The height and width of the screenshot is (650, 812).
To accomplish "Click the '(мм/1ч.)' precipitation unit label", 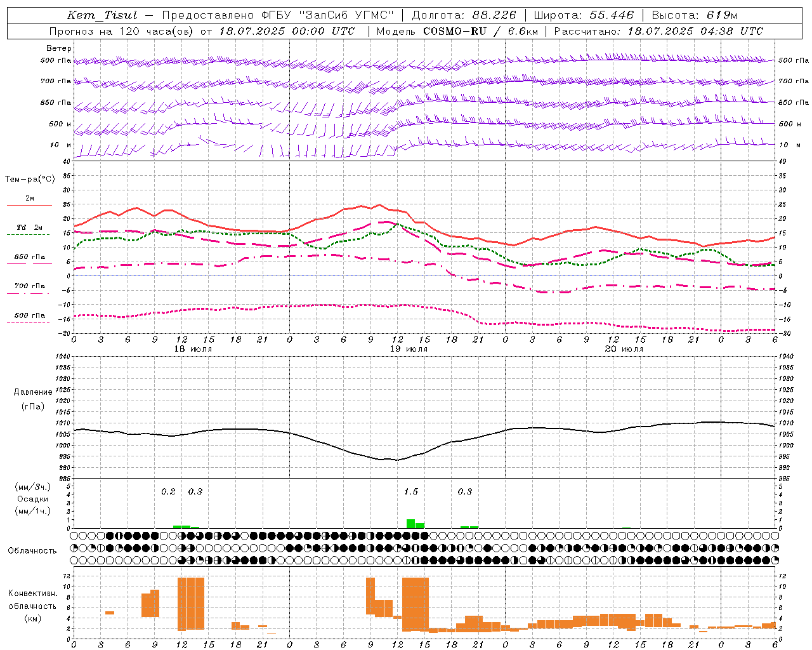I will click(33, 511).
